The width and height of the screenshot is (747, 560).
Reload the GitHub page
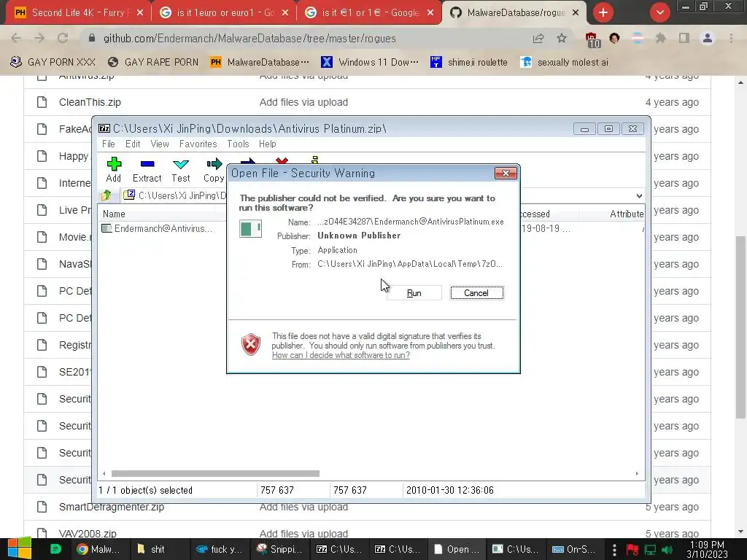63,38
